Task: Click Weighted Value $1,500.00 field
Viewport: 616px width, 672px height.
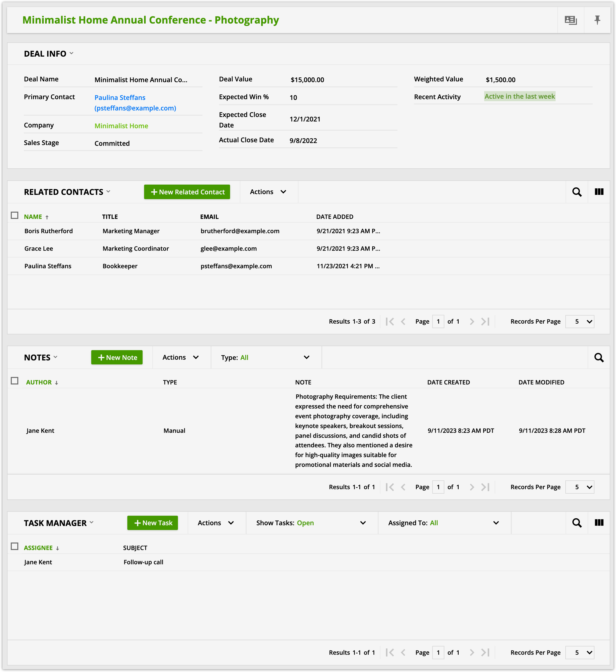Action: [x=500, y=80]
